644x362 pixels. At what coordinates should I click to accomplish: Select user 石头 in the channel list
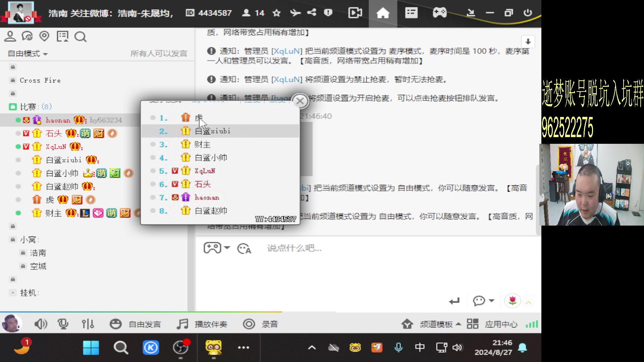point(54,133)
